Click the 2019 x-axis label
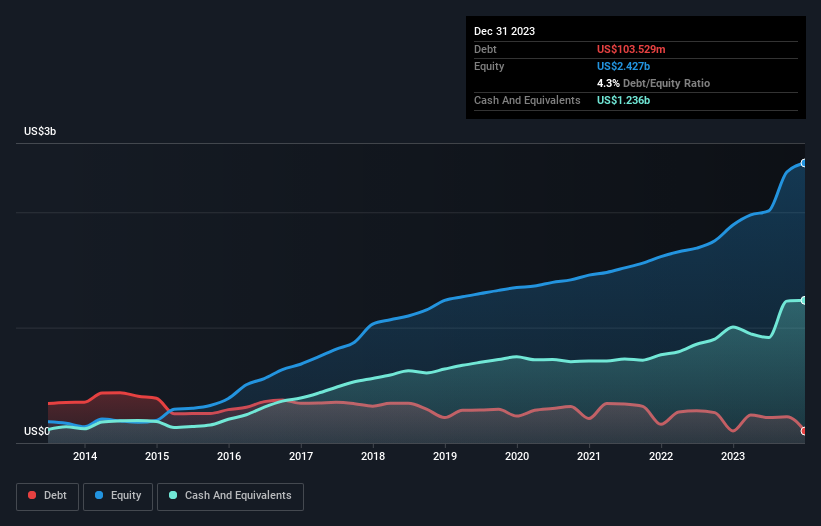 (445, 456)
